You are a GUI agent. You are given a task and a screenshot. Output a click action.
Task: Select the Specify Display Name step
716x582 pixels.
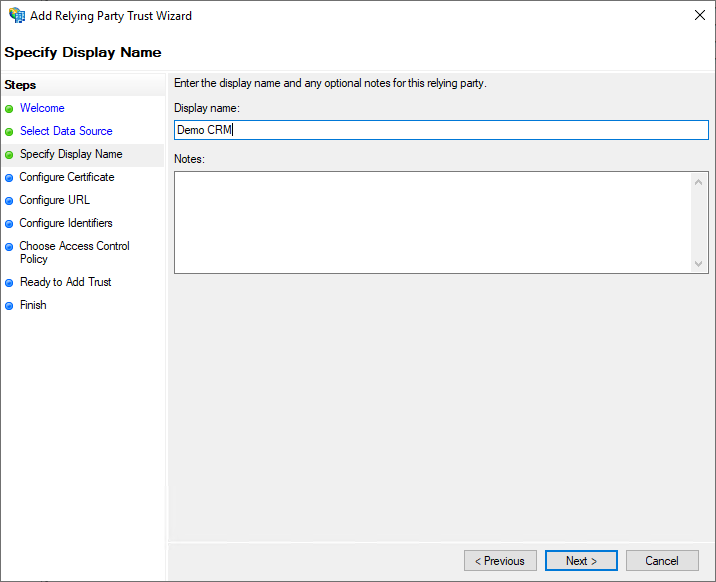(71, 154)
